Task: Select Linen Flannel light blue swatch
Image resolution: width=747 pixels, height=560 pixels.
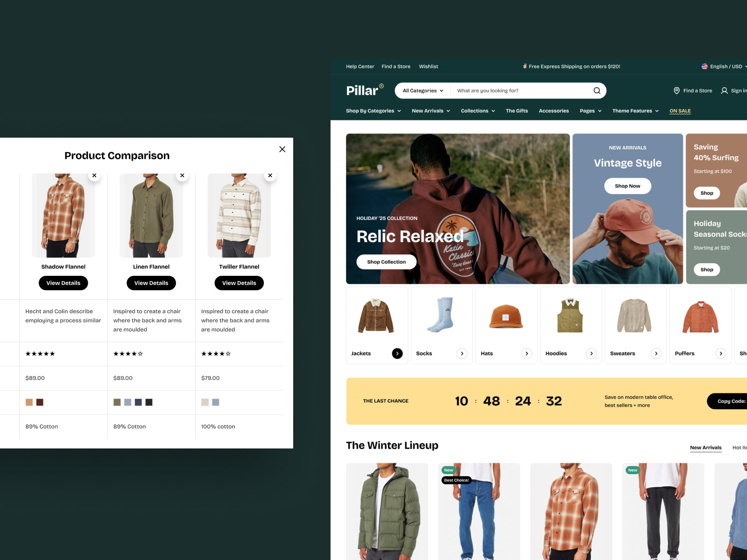Action: [127, 402]
